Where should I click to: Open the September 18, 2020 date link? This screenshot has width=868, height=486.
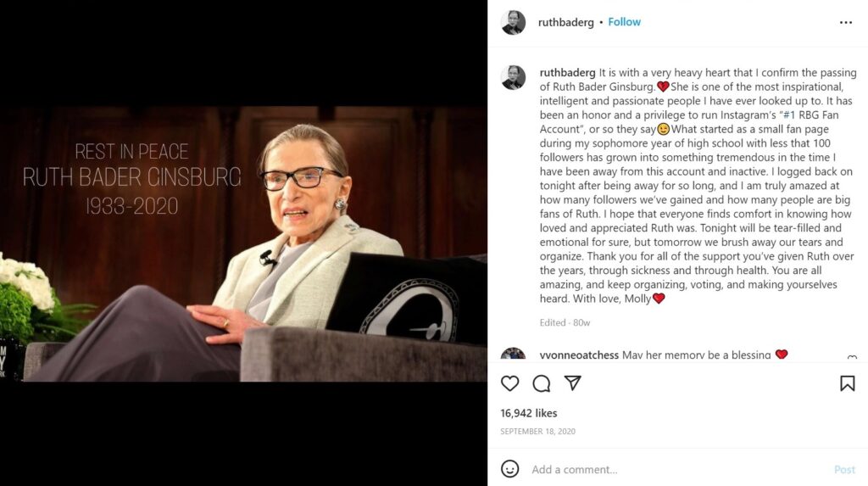click(537, 431)
